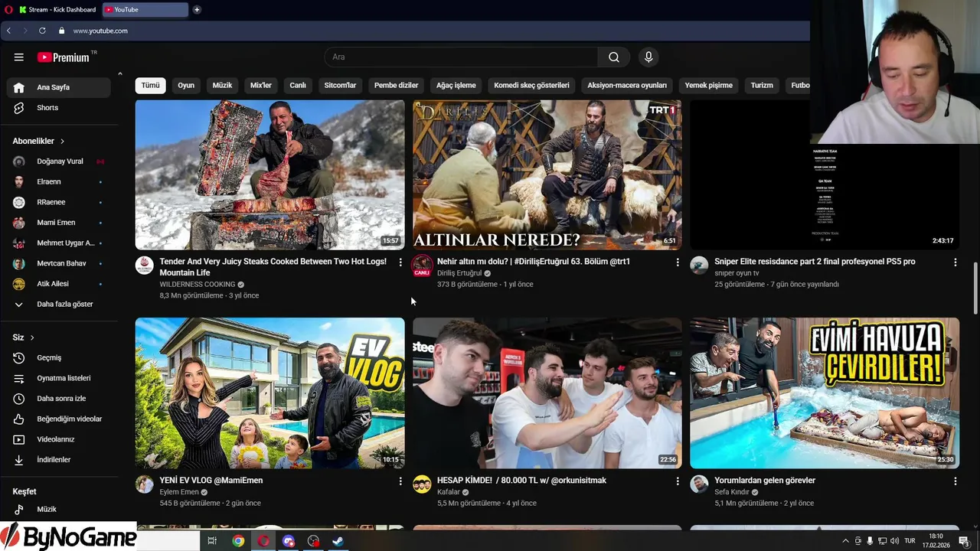Open options for YENİ EV VLOG video

(400, 481)
